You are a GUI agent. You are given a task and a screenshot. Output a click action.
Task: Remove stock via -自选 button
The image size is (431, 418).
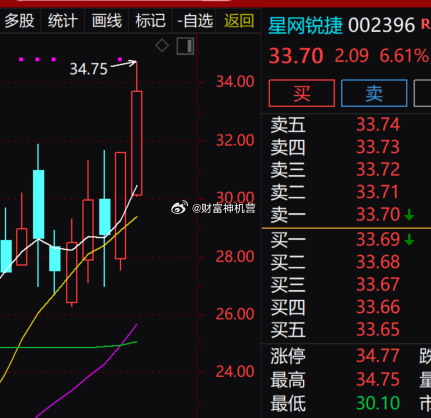[x=195, y=21]
